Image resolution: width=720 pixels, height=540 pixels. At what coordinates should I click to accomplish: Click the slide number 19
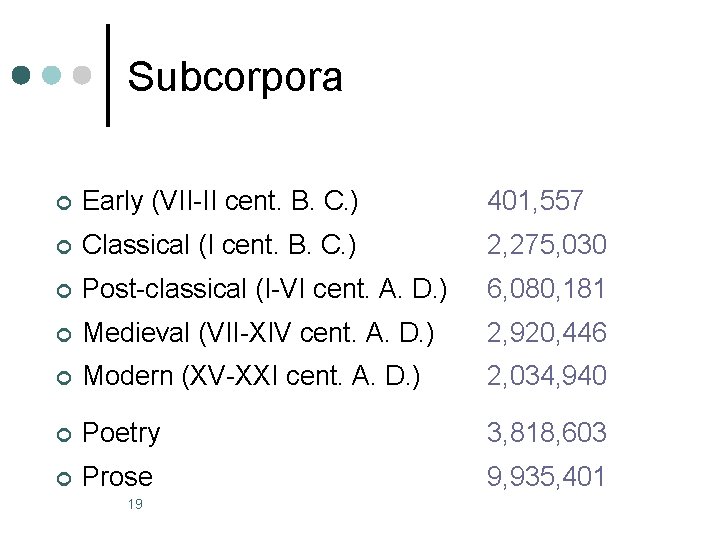point(135,504)
